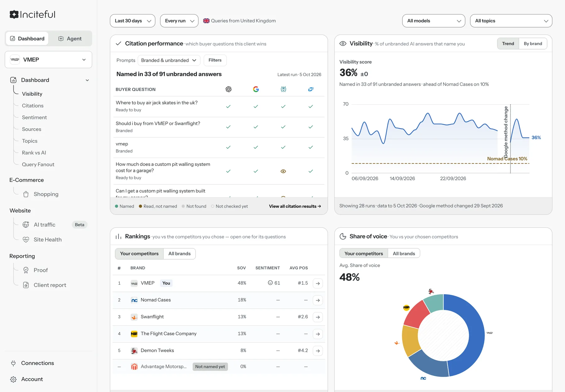Click the red donut segment
The width and height of the screenshot is (565, 392).
(417, 314)
